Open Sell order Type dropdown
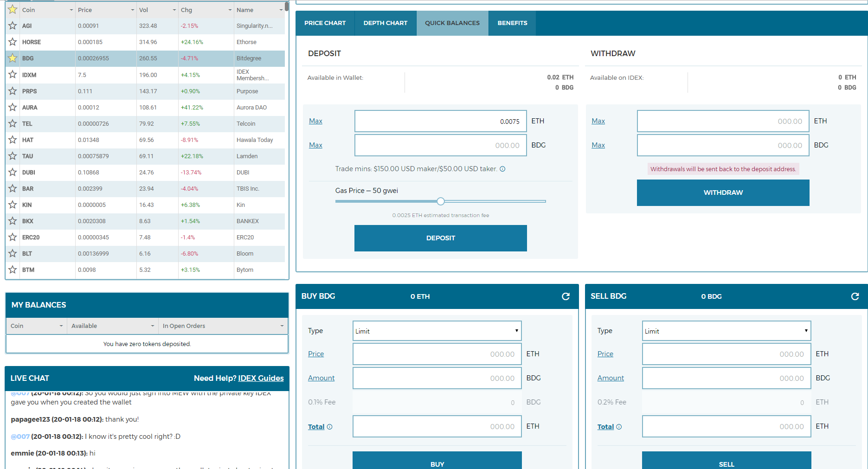The height and width of the screenshot is (469, 868). [727, 331]
